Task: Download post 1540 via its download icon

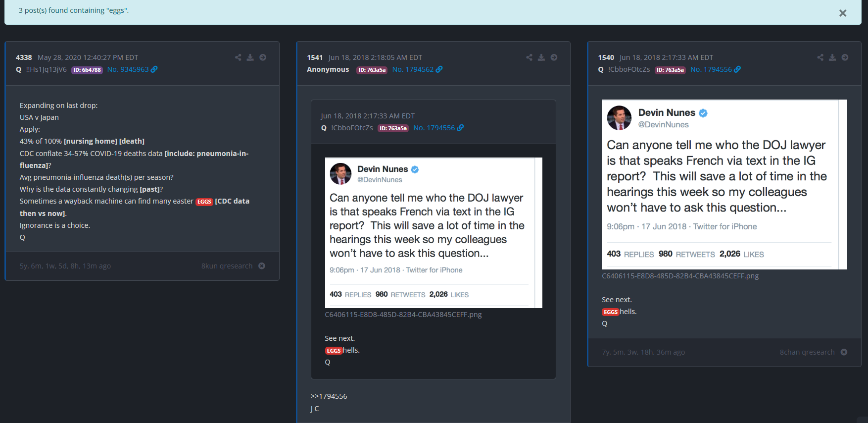Action: point(832,57)
